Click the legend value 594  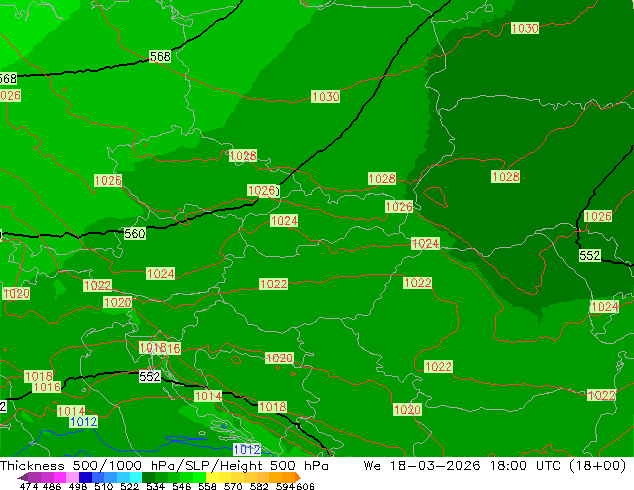click(x=285, y=486)
